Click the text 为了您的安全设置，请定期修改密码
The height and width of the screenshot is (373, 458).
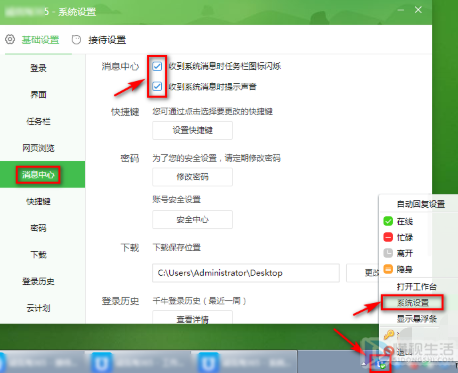pyautogui.click(x=217, y=158)
